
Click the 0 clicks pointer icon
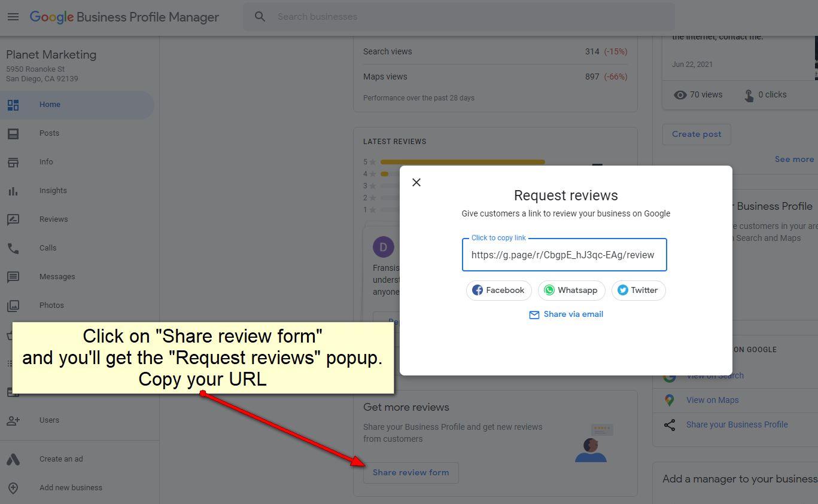pyautogui.click(x=749, y=95)
